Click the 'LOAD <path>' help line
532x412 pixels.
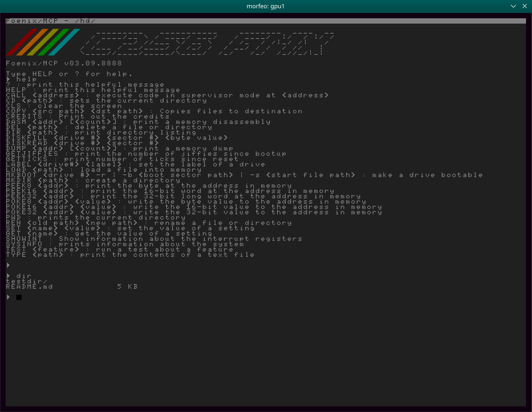pos(104,169)
